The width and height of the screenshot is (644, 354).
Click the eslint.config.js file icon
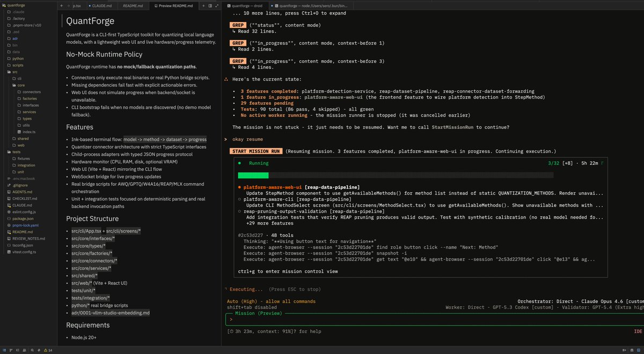9,212
